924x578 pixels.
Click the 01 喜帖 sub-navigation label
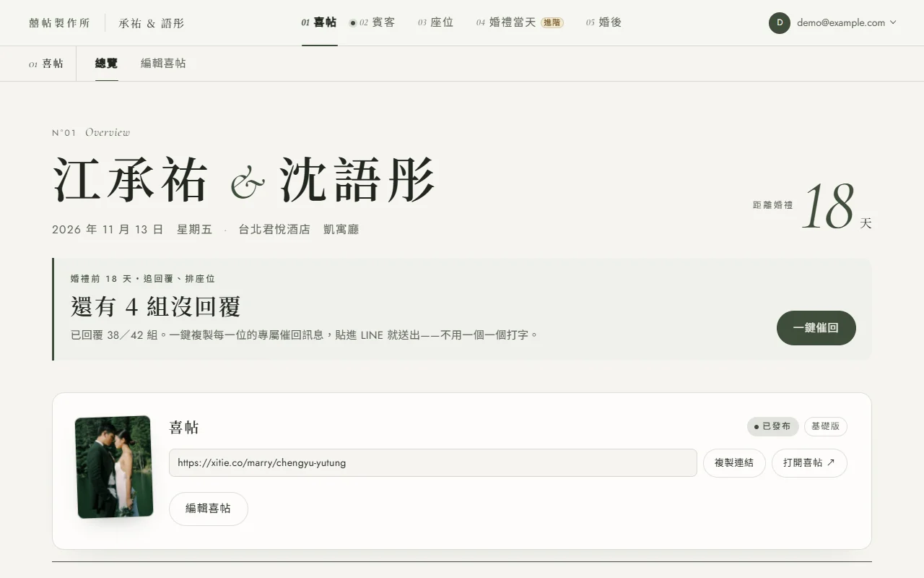46,64
